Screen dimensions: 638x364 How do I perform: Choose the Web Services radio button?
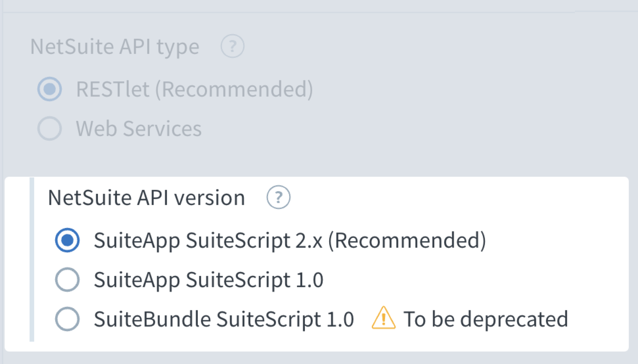point(50,128)
